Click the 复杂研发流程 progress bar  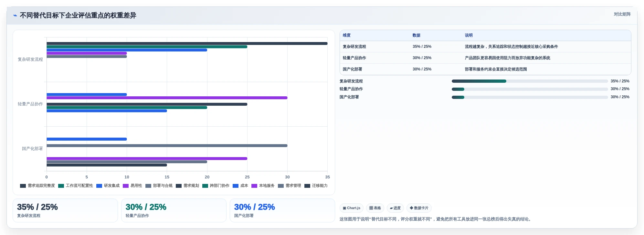530,81
